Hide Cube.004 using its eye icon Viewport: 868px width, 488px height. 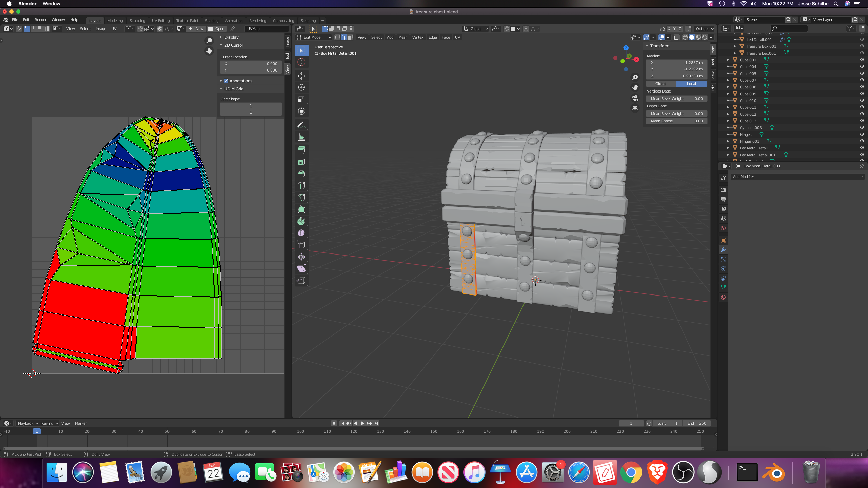(x=862, y=66)
